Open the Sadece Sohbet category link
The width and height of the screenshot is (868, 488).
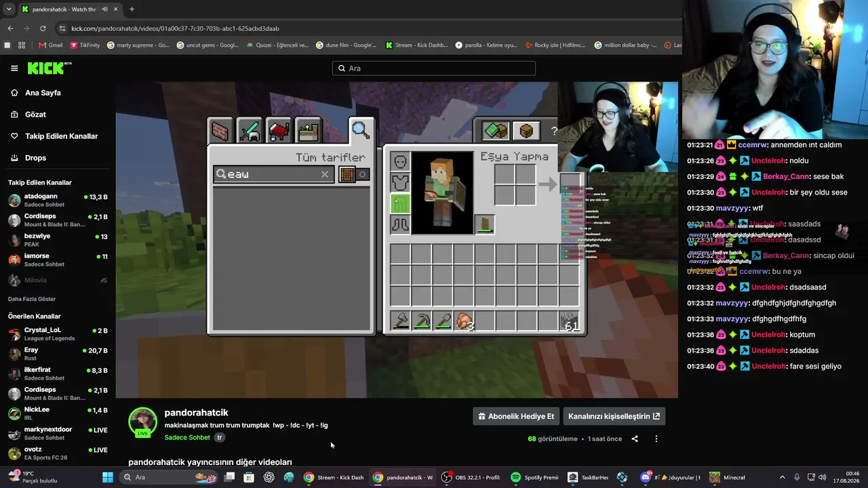click(x=187, y=437)
